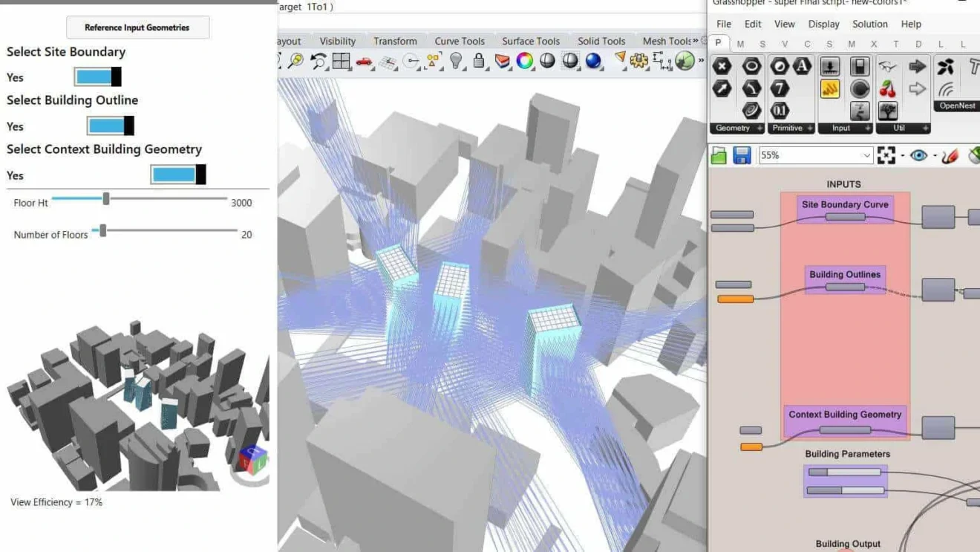Click Reference Input Geometries button
The image size is (980, 552).
(x=137, y=27)
